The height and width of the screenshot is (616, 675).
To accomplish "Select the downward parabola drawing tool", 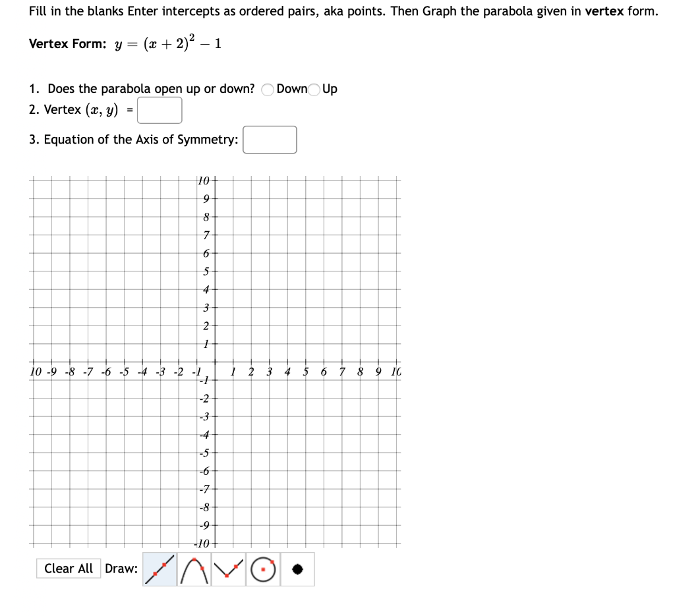I will [x=193, y=569].
